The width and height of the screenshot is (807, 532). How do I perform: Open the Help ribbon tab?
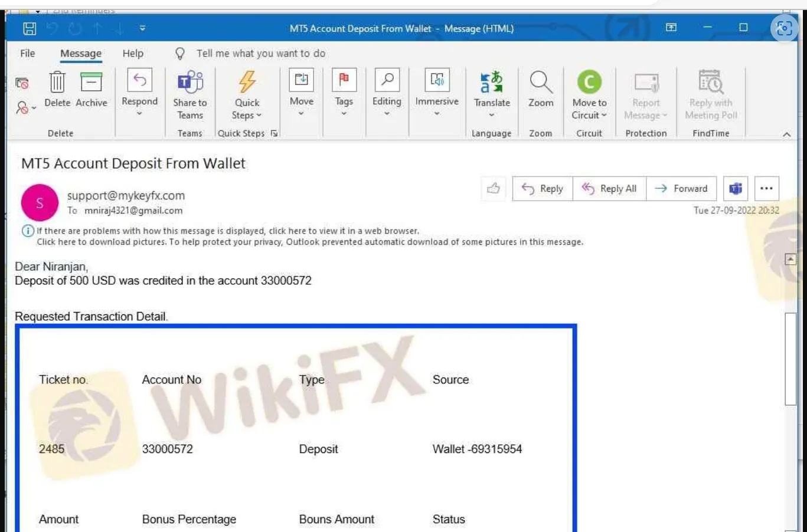coord(133,53)
